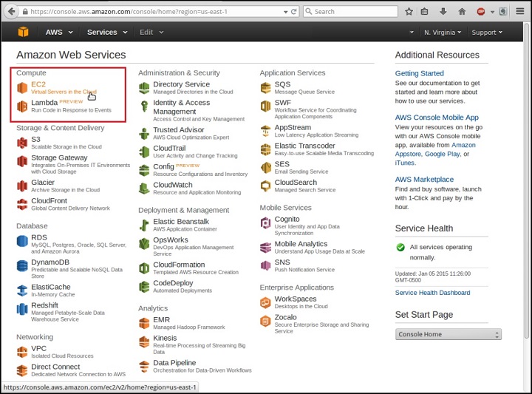532x394 pixels.
Task: Open the AWS Console Mobile App link
Action: click(x=437, y=118)
